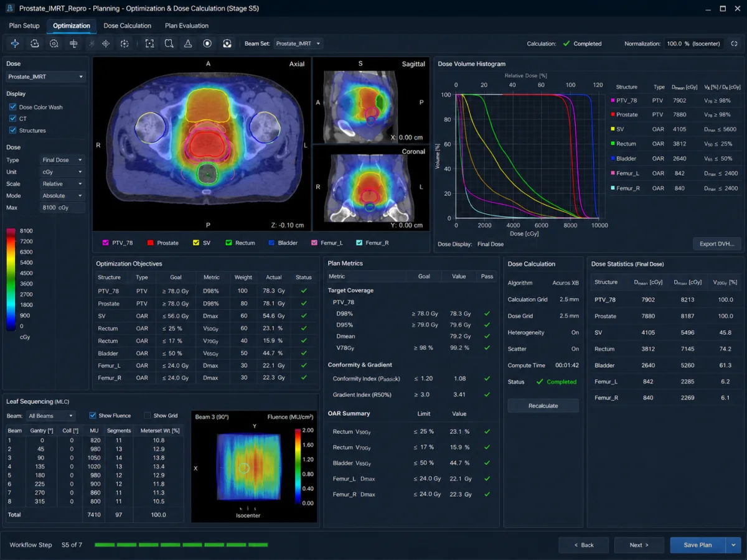This screenshot has height=560, width=747.
Task: Uncheck the Show Fluence checkbox
Action: pos(93,416)
